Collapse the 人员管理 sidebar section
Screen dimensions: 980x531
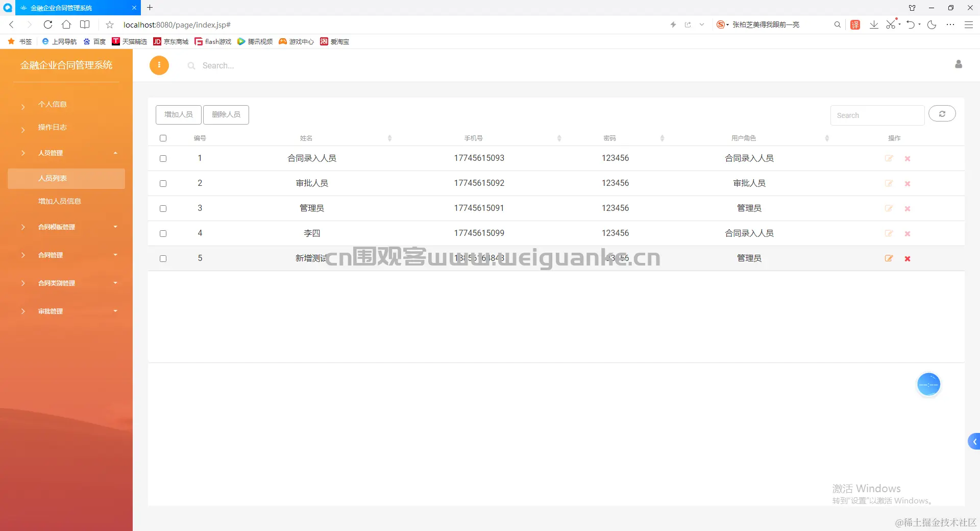[x=66, y=153]
